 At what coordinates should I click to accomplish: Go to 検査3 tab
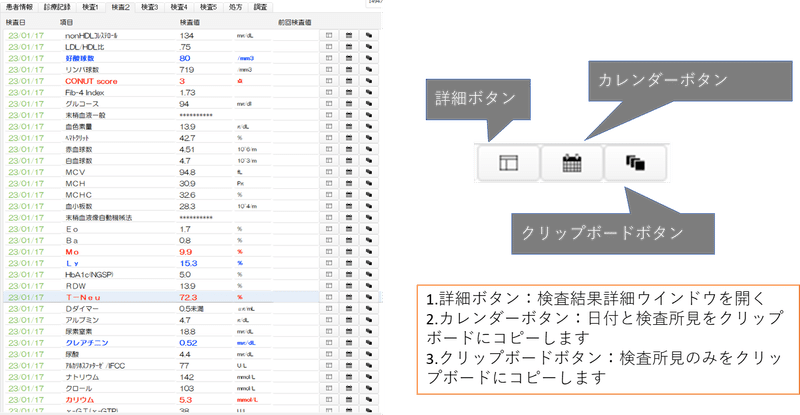(x=149, y=7)
